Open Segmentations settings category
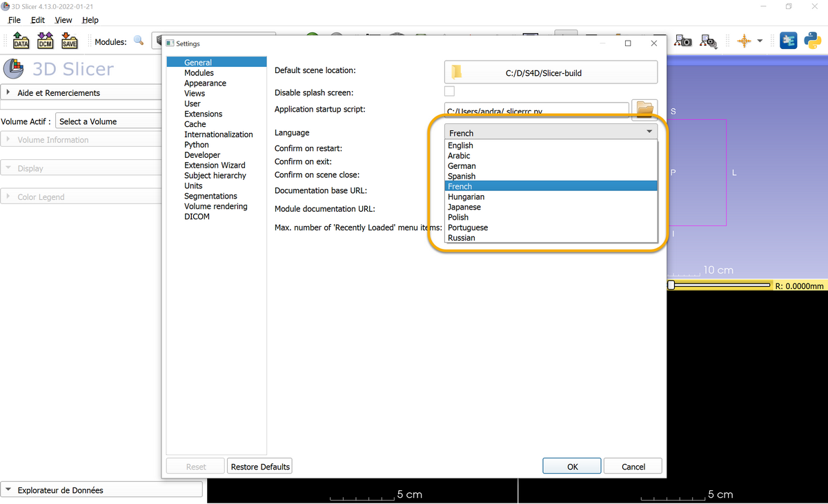 point(217,196)
